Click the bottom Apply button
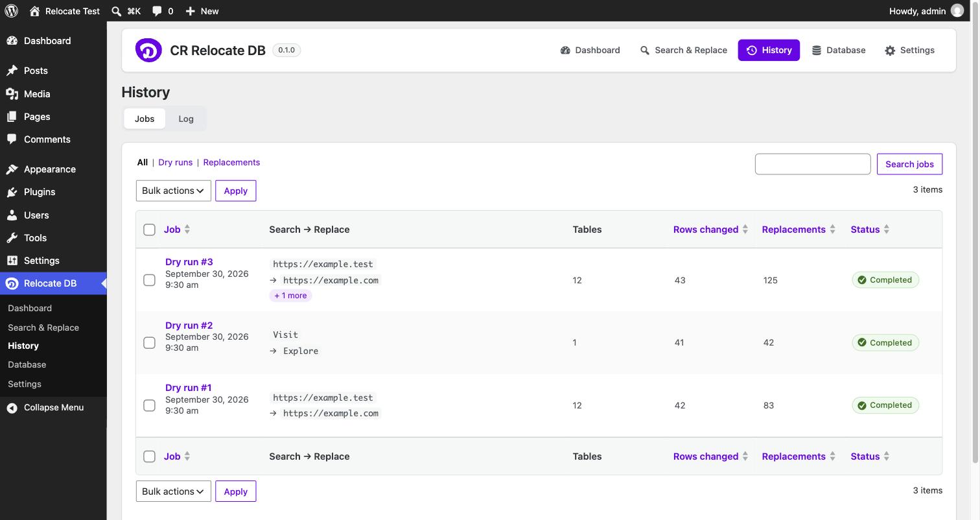Screen dimensions: 980x520 coord(235,491)
